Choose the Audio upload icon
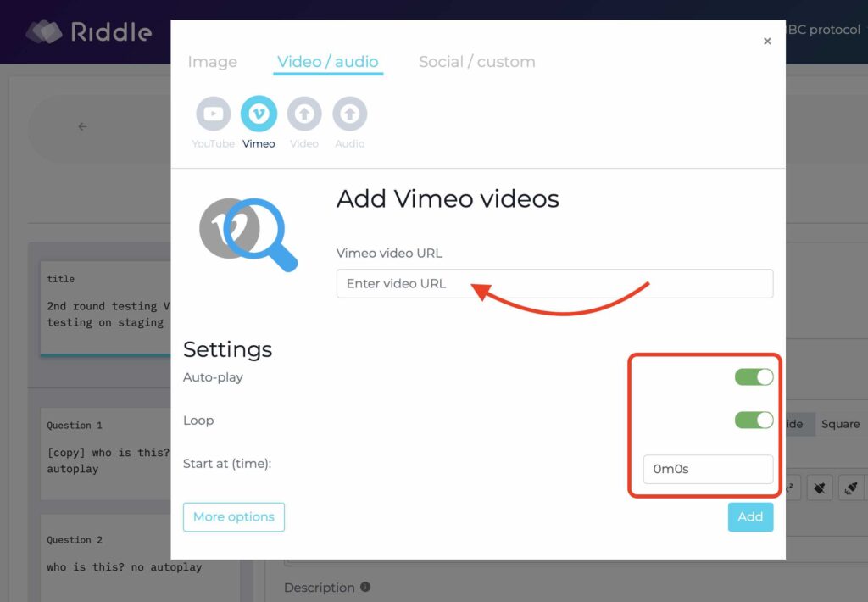 coord(349,114)
